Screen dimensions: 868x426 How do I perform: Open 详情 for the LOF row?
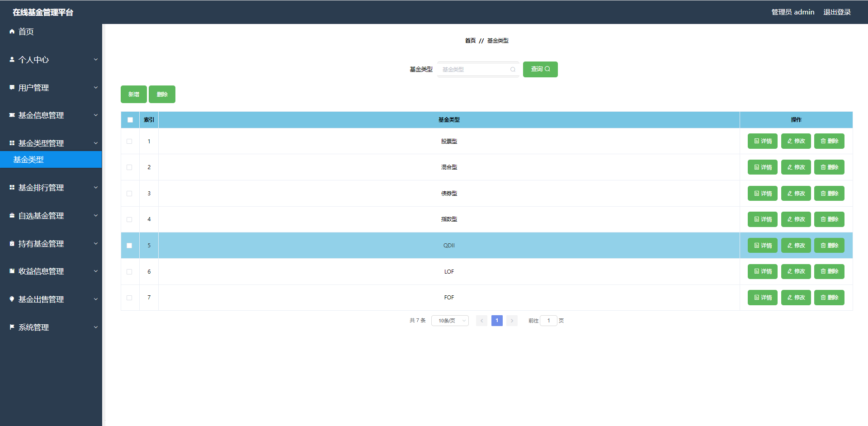[763, 271]
